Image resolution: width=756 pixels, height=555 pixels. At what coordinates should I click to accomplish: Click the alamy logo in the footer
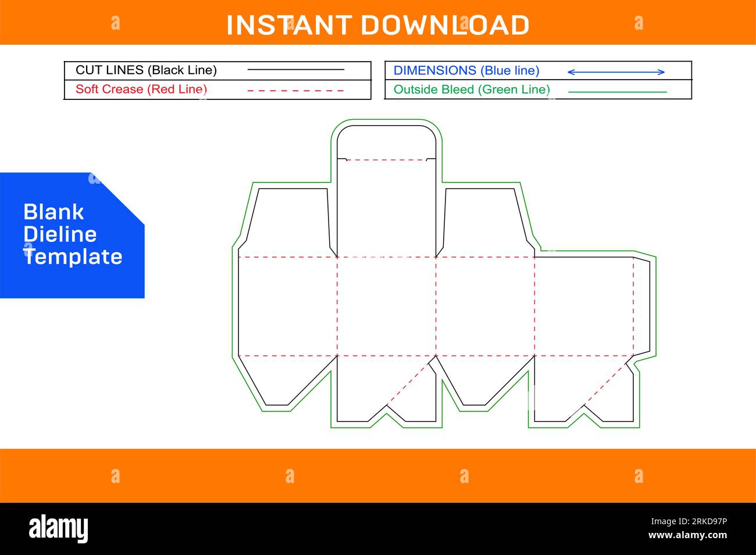coord(59,528)
